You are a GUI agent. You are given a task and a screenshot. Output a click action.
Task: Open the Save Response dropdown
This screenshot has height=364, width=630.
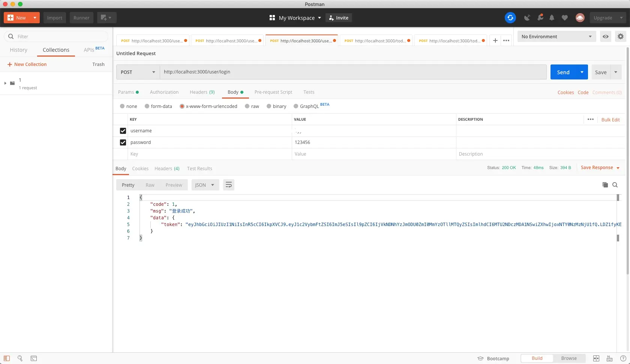[600, 168]
